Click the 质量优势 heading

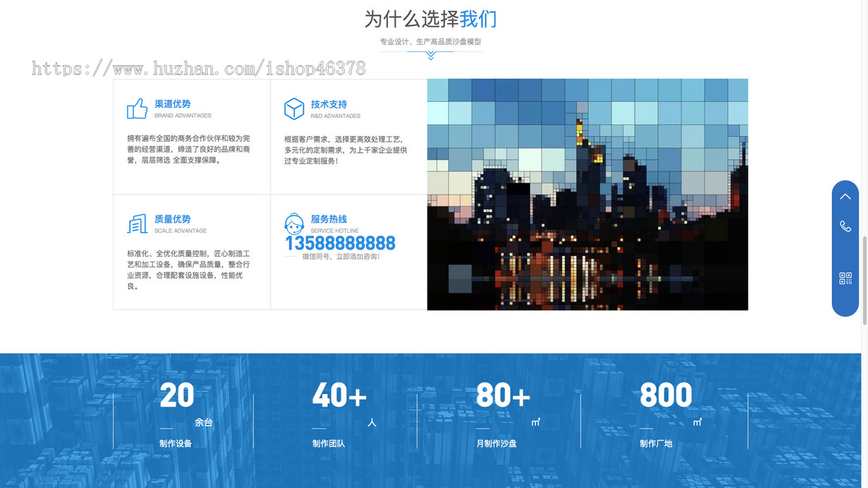coord(173,219)
